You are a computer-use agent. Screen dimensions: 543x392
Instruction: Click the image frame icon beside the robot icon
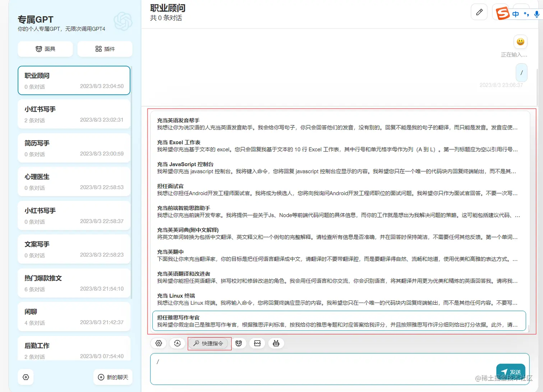[x=257, y=343]
